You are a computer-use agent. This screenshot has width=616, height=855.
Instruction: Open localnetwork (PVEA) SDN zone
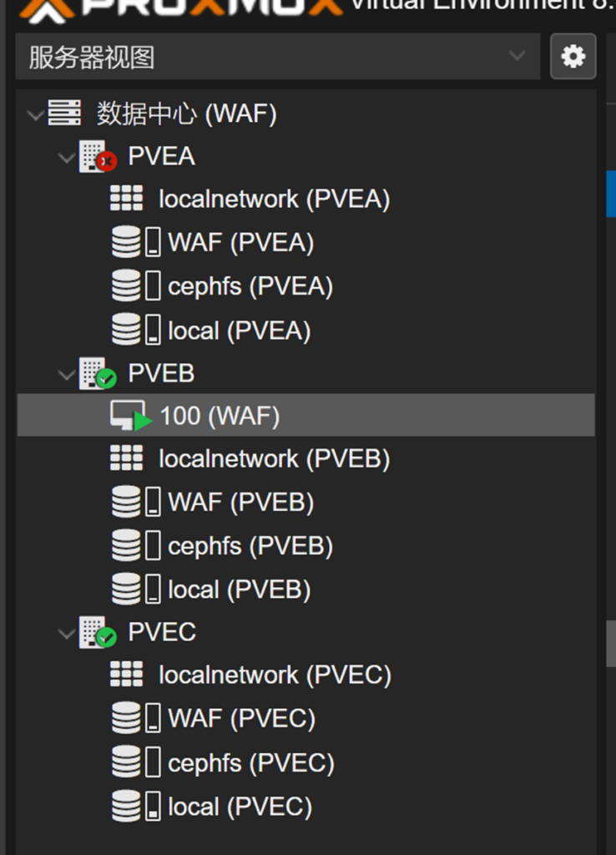(x=275, y=199)
